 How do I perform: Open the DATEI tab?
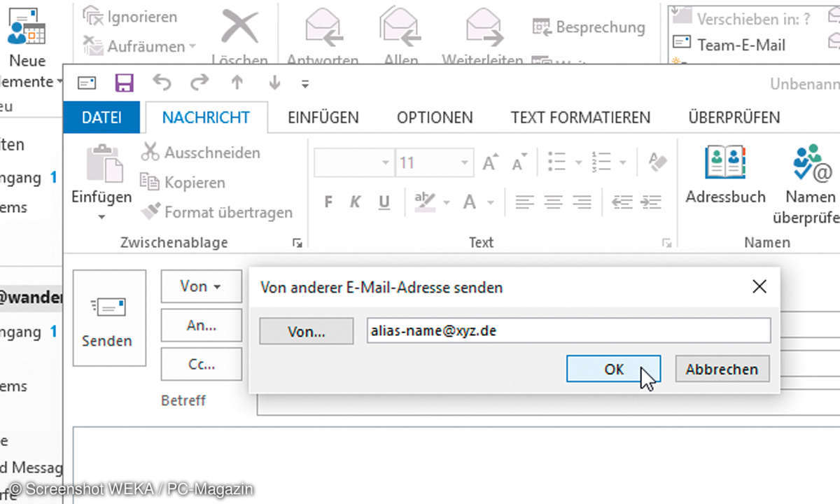coord(101,118)
